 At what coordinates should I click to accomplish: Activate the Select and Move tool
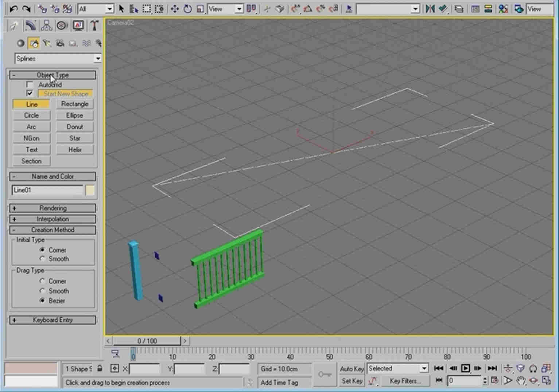click(x=175, y=9)
